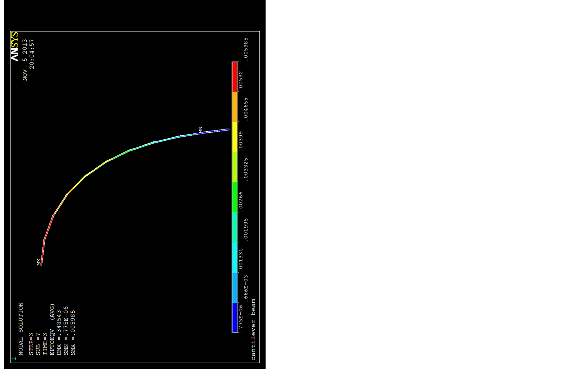Click the NOV 5 2013 date text
This screenshot has width=588, height=369.
(25, 60)
